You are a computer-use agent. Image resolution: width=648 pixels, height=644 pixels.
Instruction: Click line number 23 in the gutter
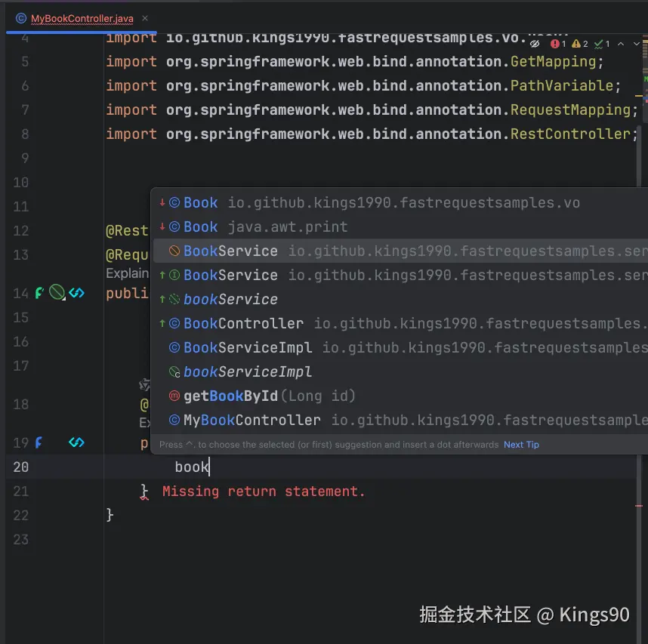tap(20, 540)
